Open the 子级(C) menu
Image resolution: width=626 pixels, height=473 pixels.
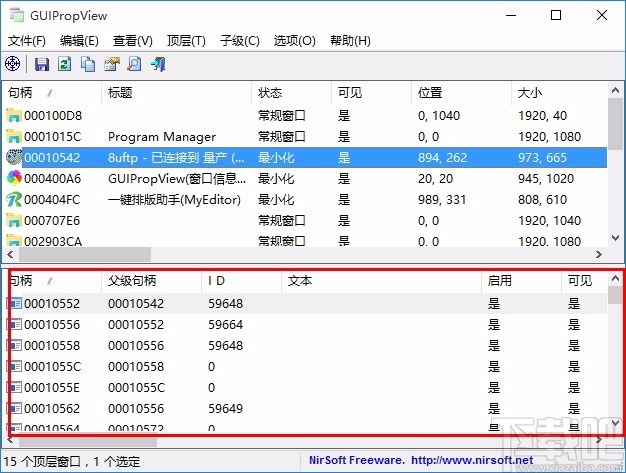pos(240,41)
